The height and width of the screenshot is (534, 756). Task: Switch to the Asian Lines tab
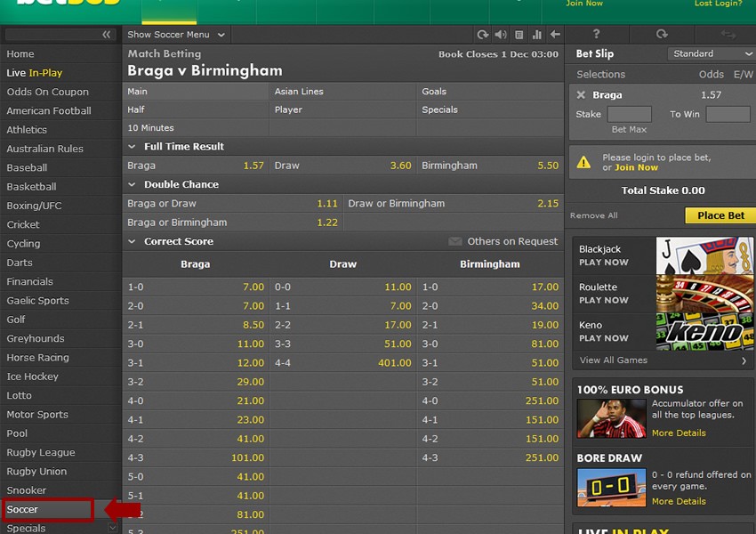pos(342,91)
